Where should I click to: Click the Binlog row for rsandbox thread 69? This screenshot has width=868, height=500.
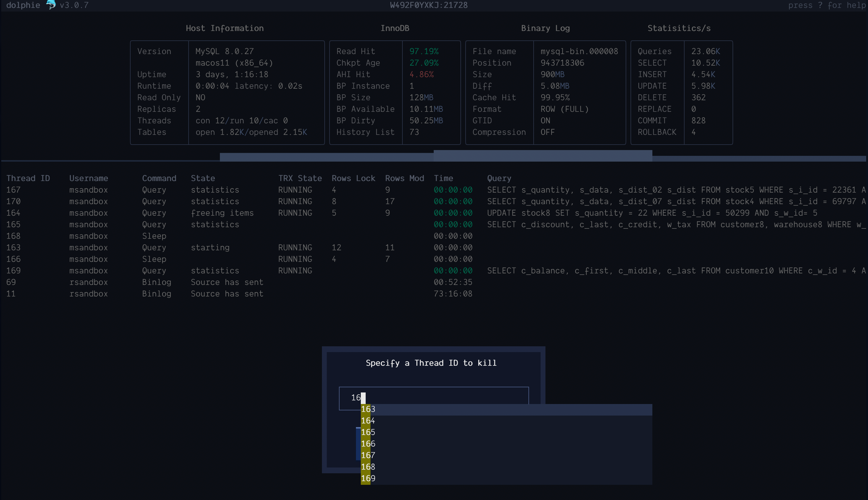point(157,282)
